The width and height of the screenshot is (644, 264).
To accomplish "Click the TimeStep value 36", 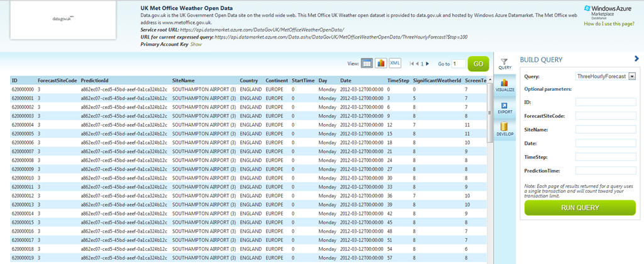I will click(390, 195).
